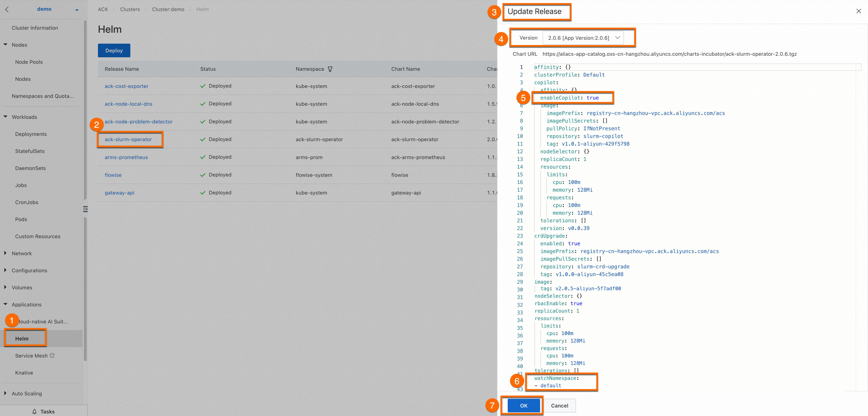The image size is (868, 416).
Task: Click the Tasks bell icon
Action: (x=34, y=411)
